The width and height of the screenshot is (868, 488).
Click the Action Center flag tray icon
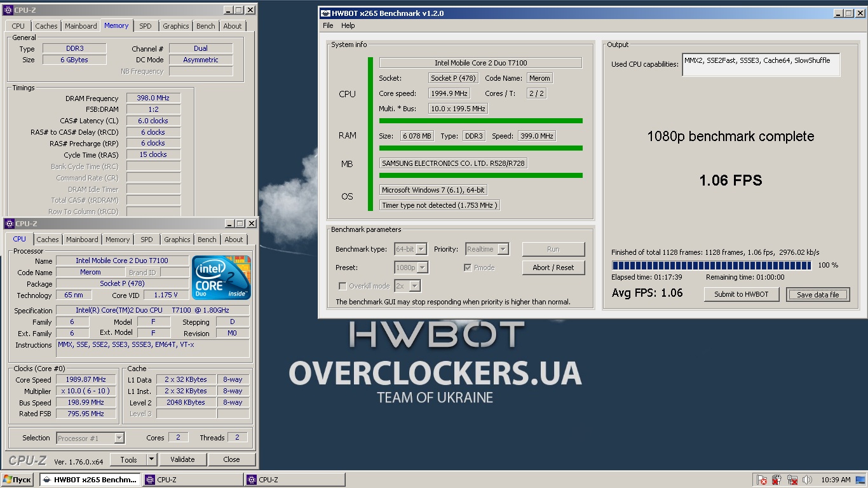(x=761, y=480)
